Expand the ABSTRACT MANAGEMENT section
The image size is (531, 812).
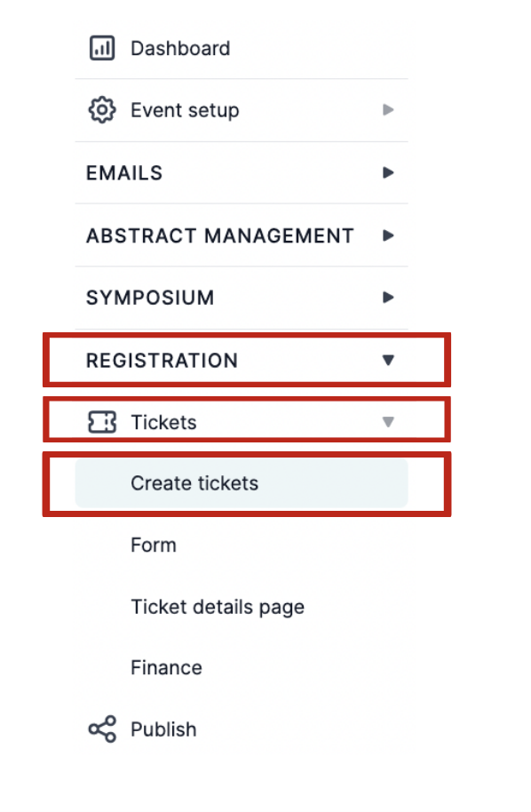tap(387, 235)
